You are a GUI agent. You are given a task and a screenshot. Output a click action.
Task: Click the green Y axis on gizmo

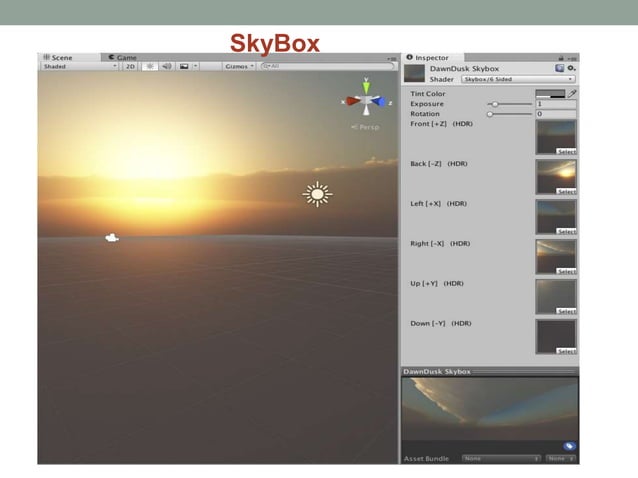[x=367, y=85]
